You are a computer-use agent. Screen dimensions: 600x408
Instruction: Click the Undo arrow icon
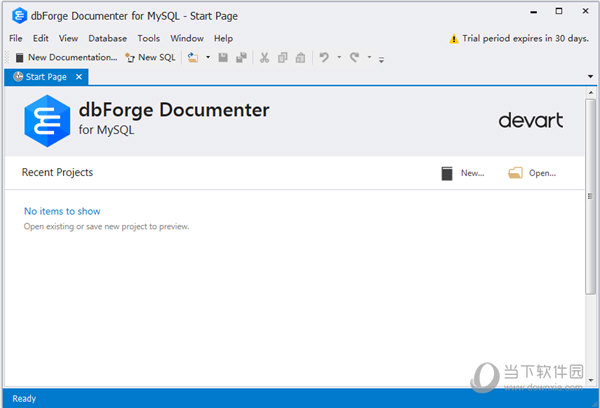324,57
